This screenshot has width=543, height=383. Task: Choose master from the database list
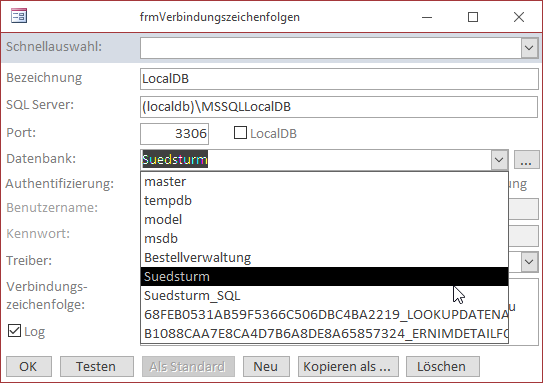[x=324, y=181]
